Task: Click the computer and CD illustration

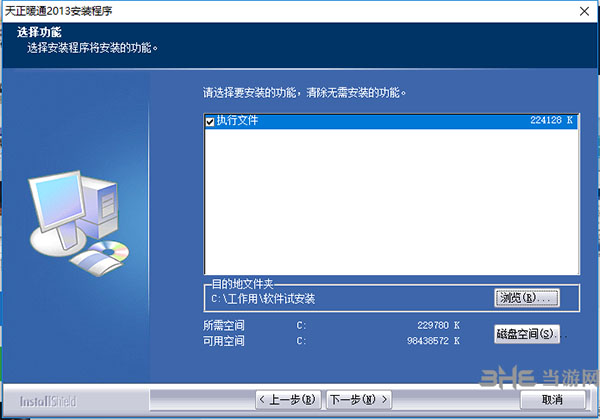Action: (79, 223)
